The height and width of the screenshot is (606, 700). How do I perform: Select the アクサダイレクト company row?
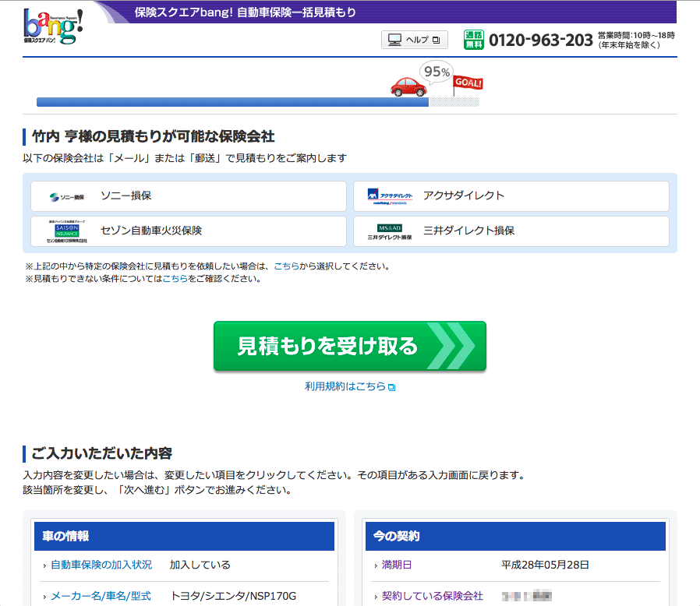[x=511, y=196]
